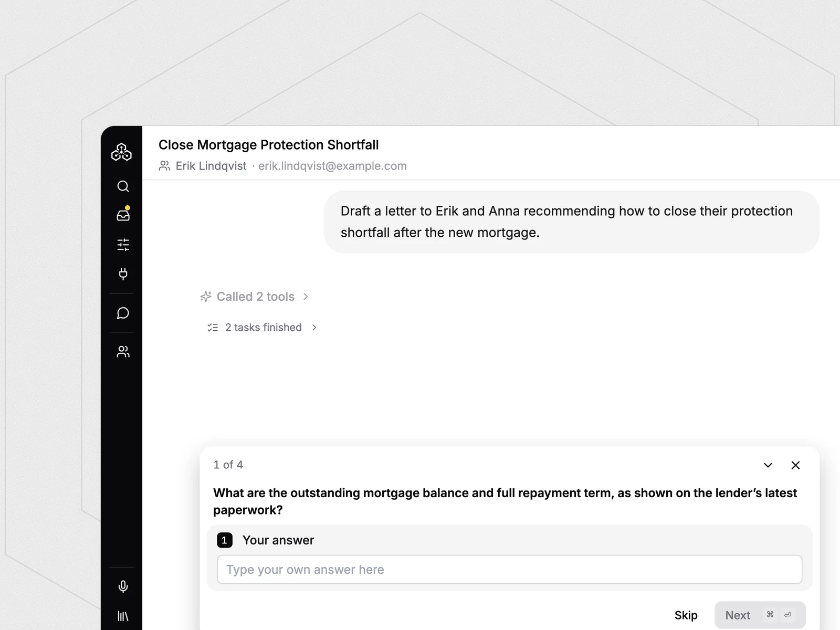Expand the Called 2 tools chevron
The width and height of the screenshot is (840, 630).
tap(306, 297)
